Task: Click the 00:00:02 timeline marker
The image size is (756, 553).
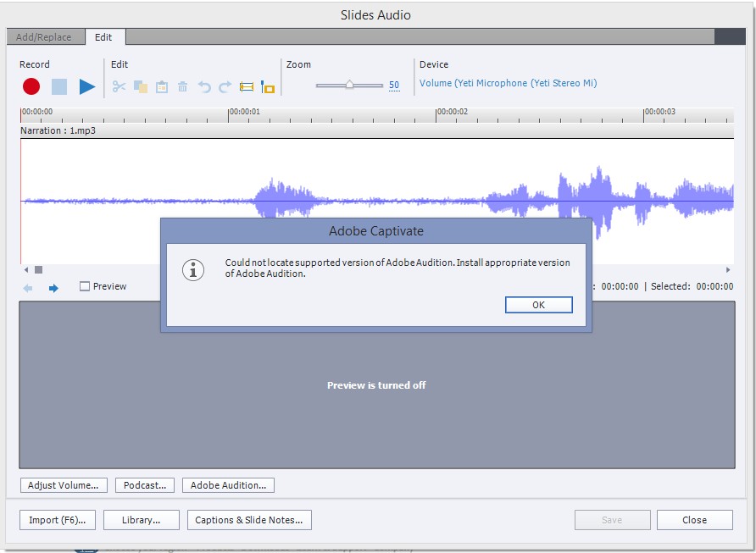Action: [x=453, y=112]
